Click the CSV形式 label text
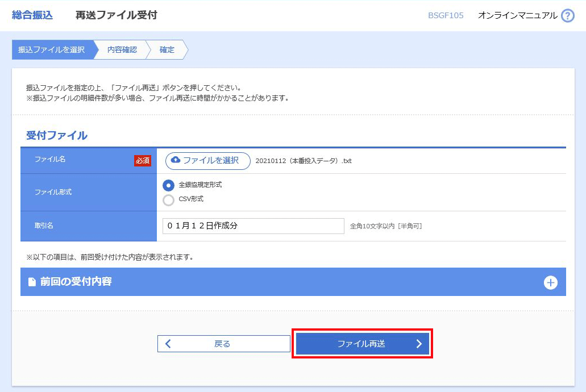The width and height of the screenshot is (586, 392). (191, 199)
